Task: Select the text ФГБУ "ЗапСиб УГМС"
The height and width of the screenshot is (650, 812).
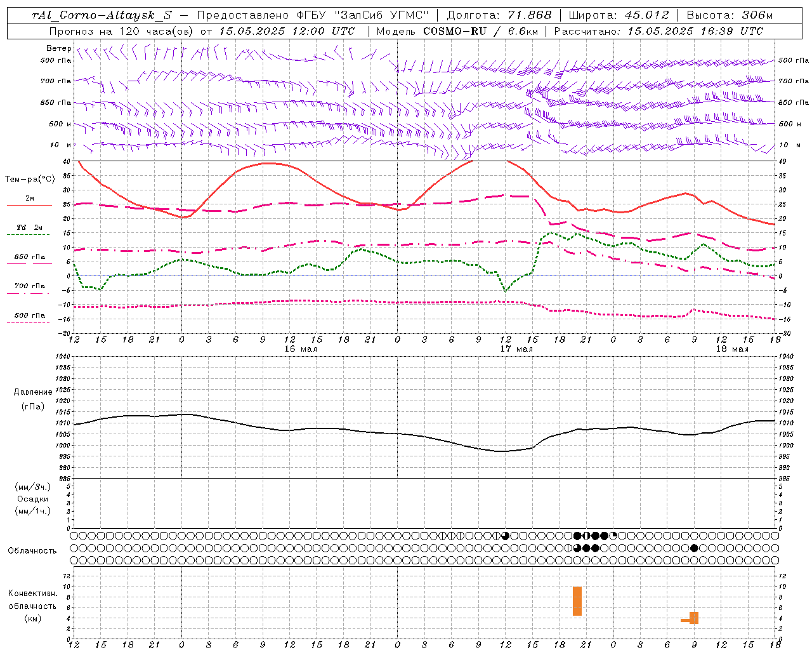Action: pyautogui.click(x=362, y=15)
